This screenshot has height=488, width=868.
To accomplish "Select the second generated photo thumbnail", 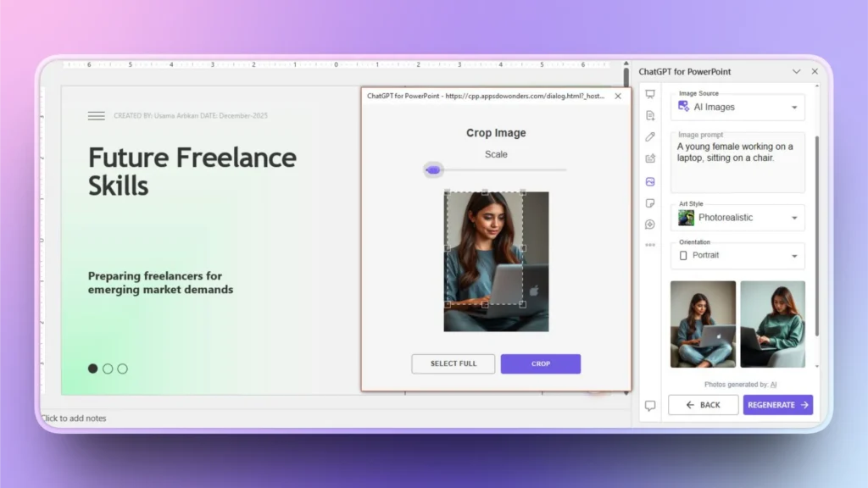I will [773, 324].
